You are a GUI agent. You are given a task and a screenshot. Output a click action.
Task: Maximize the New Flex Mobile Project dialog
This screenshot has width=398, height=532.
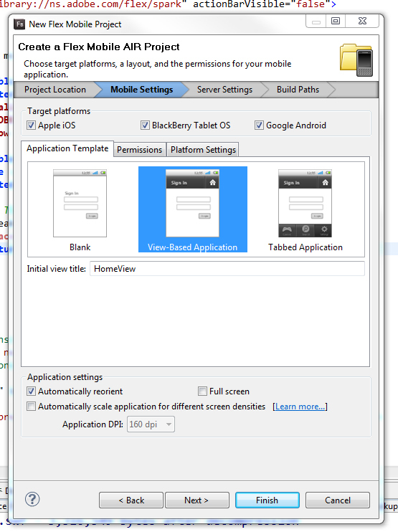[x=336, y=21]
